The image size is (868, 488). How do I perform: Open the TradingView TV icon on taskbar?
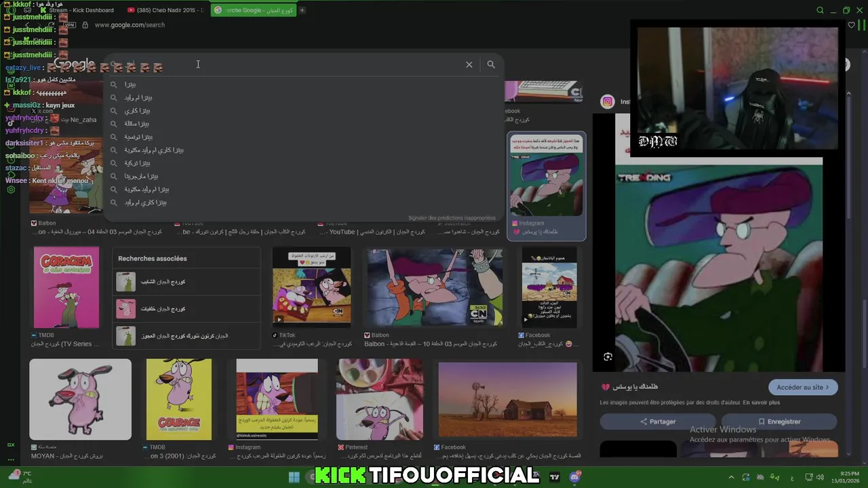[x=555, y=477]
